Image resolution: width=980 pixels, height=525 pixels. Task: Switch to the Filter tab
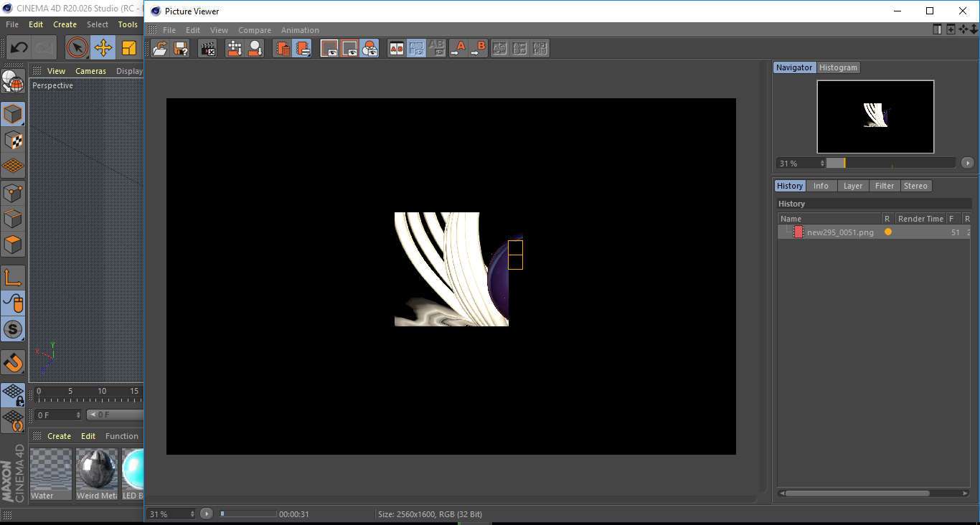[885, 186]
